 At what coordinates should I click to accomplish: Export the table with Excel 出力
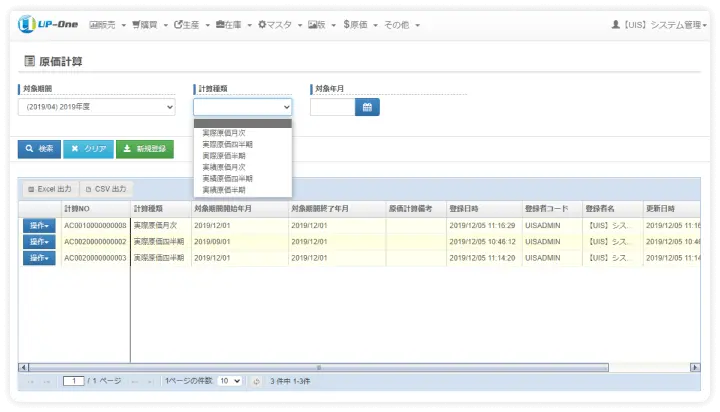click(x=49, y=189)
